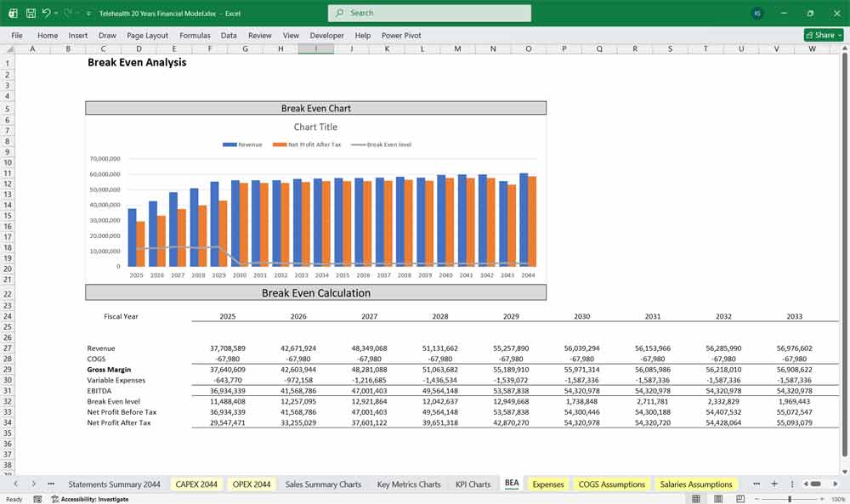Select the KPI Charts sheet tab
Viewport: 850px width, 504px height.
[x=473, y=483]
